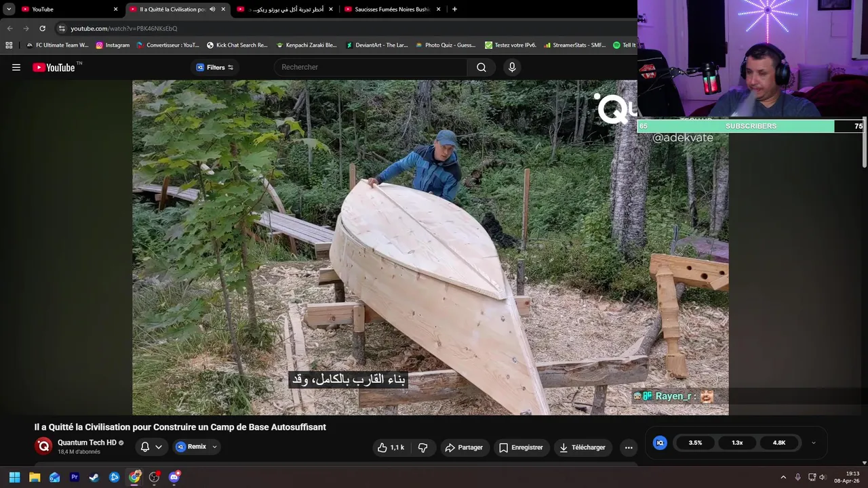Switch to the Arabic-titled YouTube tab
Image resolution: width=868 pixels, height=488 pixels.
tap(285, 9)
